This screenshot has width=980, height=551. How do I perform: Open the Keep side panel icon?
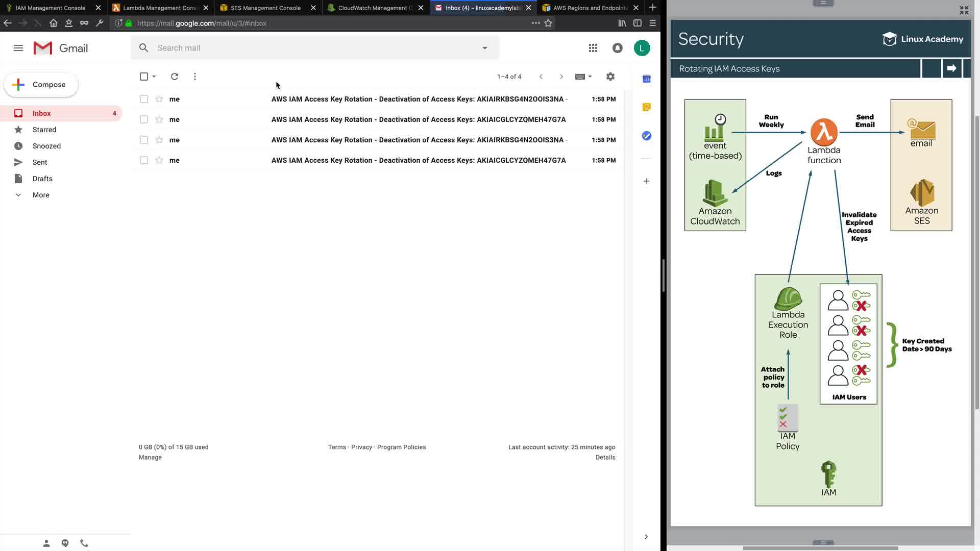pos(646,107)
